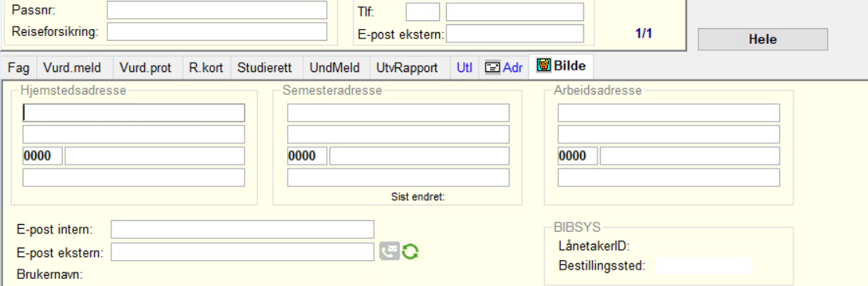This screenshot has height=286, width=868.
Task: Click the Tlf country code box
Action: click(423, 12)
